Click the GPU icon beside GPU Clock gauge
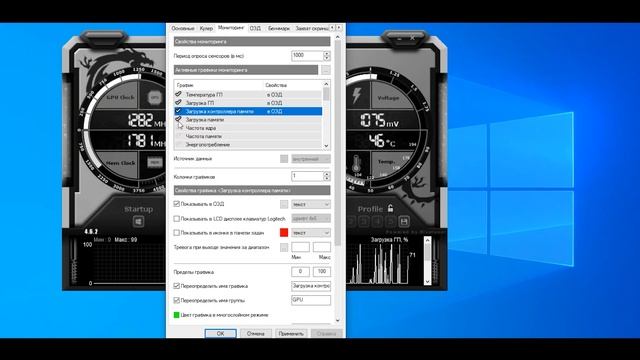 tap(154, 97)
